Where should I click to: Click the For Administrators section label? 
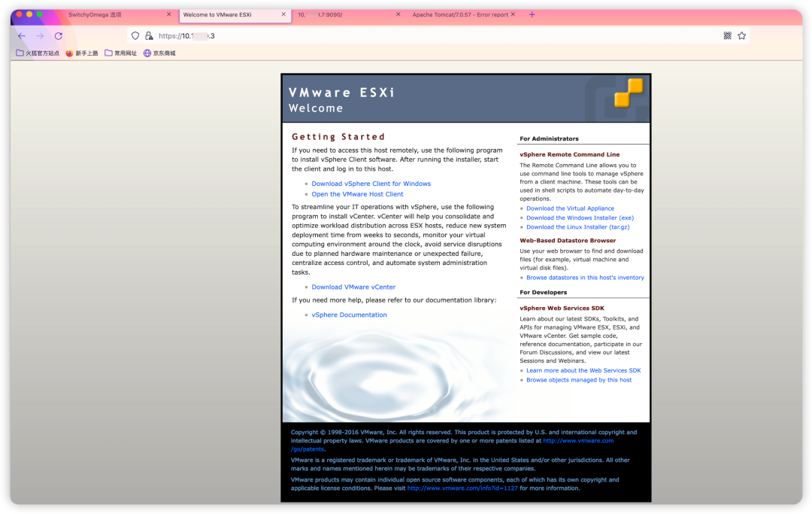(x=549, y=139)
